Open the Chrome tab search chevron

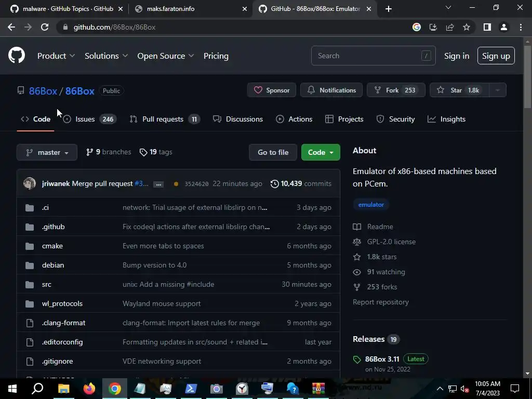(x=448, y=7)
